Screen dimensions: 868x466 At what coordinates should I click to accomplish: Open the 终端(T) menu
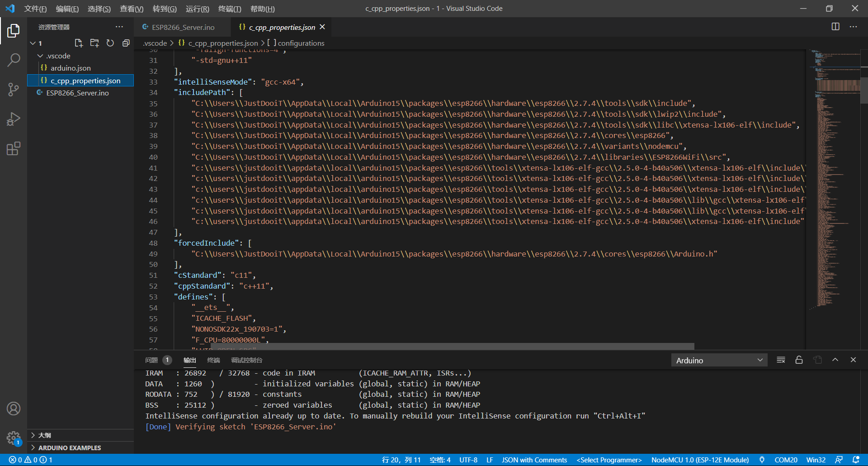click(230, 9)
